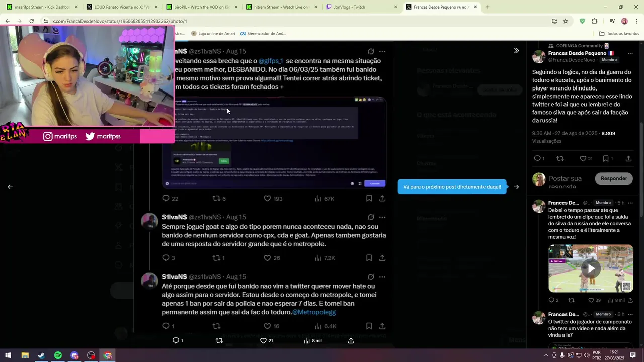Share the main sidebar post

(629, 158)
